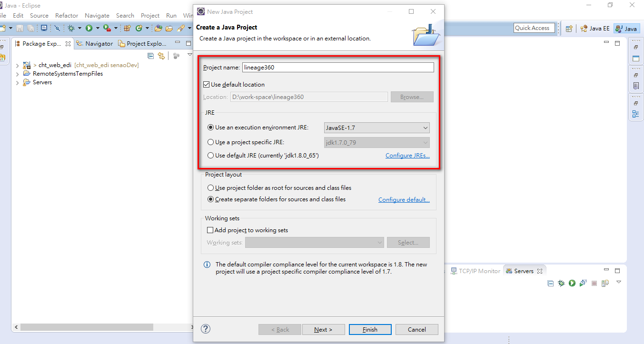
Task: Click the Open Task folder toolbar icon
Action: (x=169, y=28)
